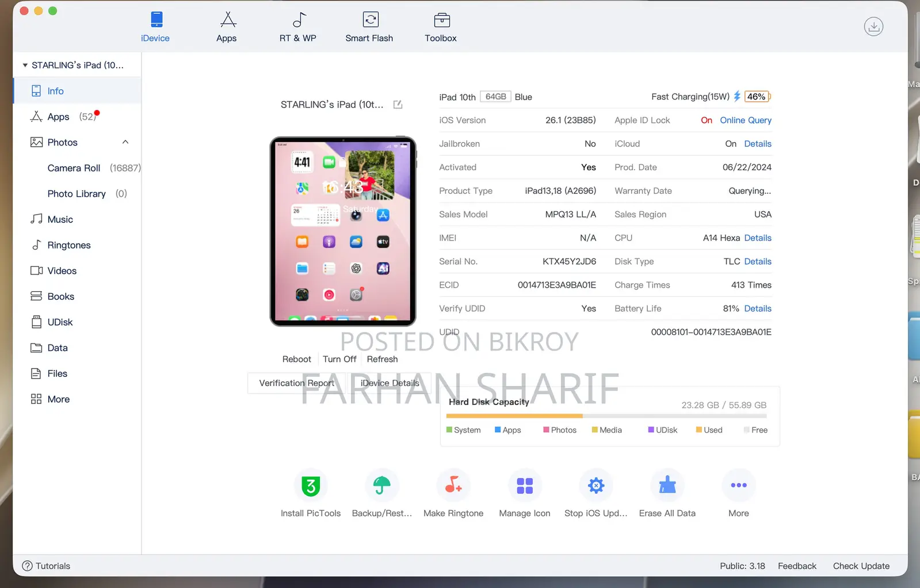The image size is (920, 588).
Task: Click Online Query for Apple ID Lock
Action: (x=746, y=120)
